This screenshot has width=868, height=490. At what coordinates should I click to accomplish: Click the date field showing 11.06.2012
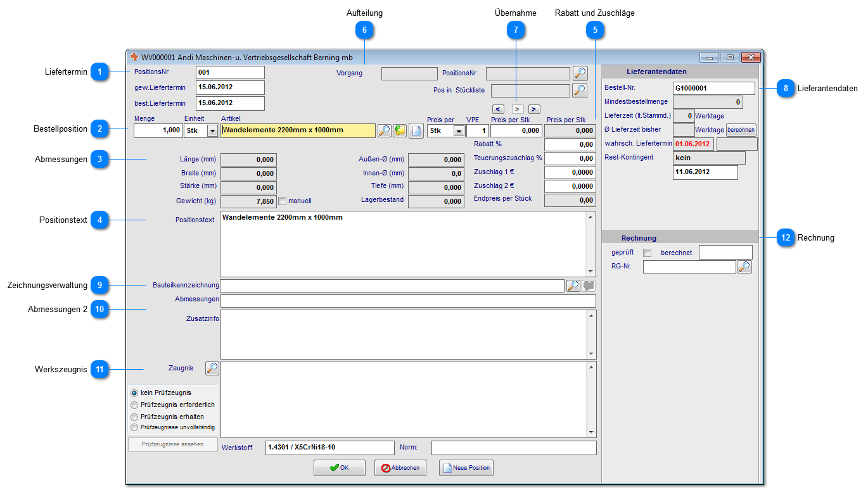coord(705,172)
